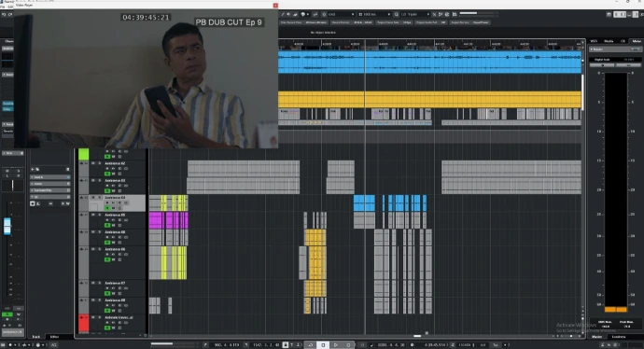Expand the fourth inspector section header
The image size is (644, 349).
click(50, 197)
